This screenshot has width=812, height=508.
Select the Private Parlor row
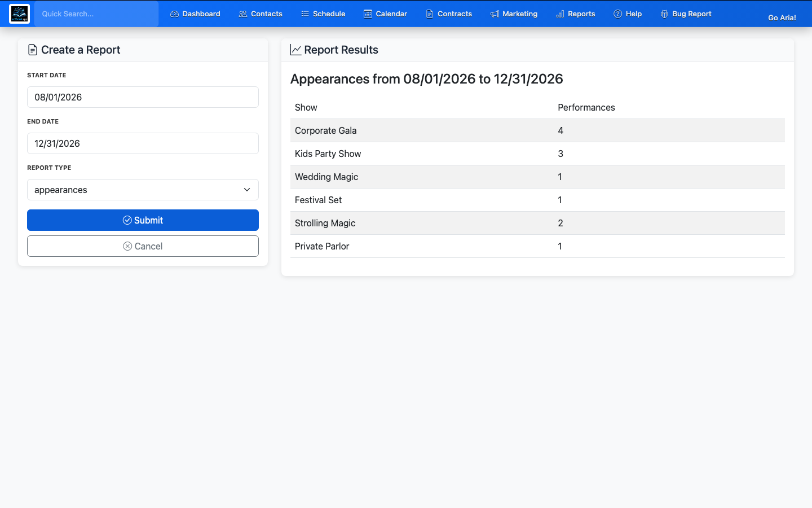point(537,246)
